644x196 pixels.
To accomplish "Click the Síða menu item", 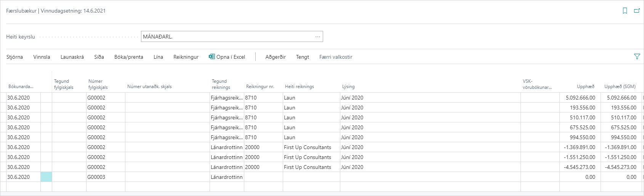I will click(x=99, y=57).
